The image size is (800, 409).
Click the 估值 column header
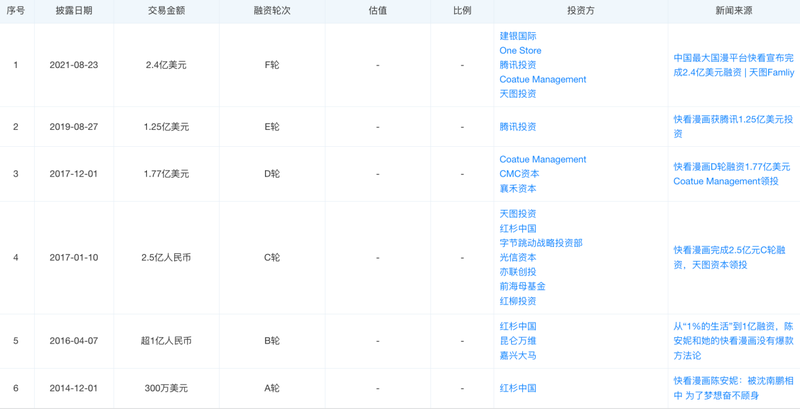click(x=378, y=11)
